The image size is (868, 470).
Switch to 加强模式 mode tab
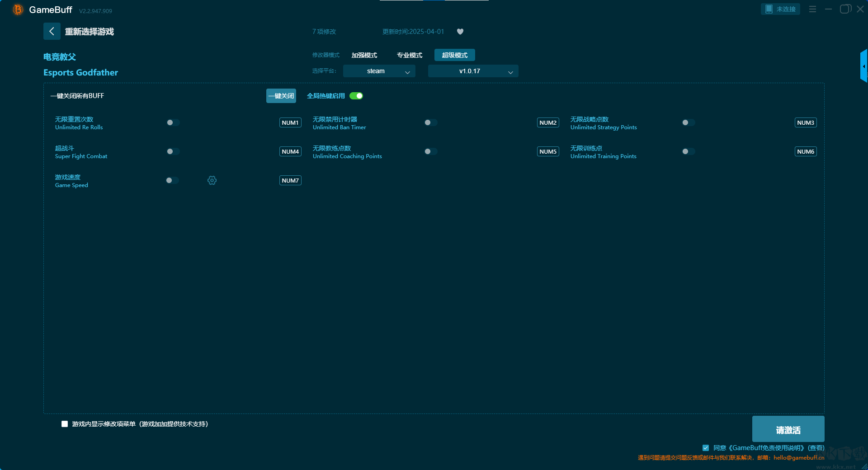tap(364, 55)
